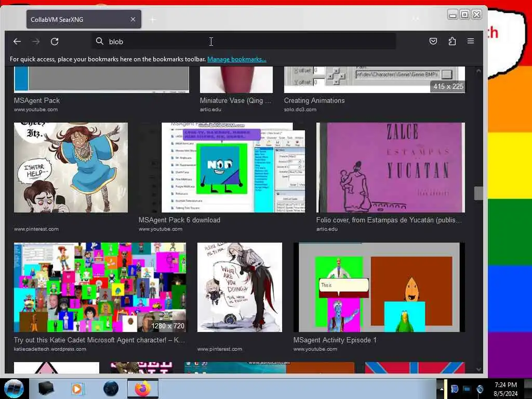This screenshot has width=532, height=399.
Task: Open the Firefox hamburger menu
Action: tap(471, 42)
